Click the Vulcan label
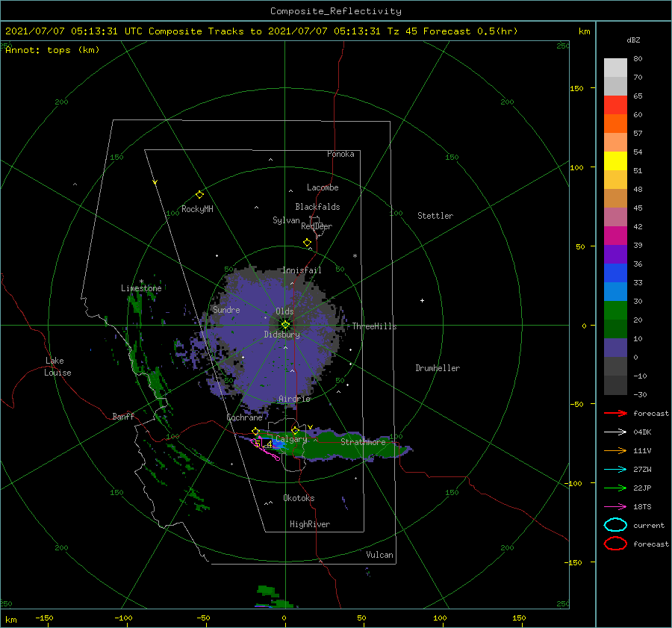Viewport: 672px width, 628px height. click(x=379, y=554)
